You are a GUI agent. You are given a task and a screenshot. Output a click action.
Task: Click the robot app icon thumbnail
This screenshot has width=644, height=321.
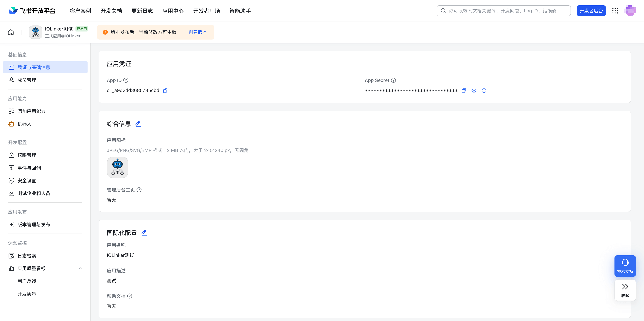point(117,167)
